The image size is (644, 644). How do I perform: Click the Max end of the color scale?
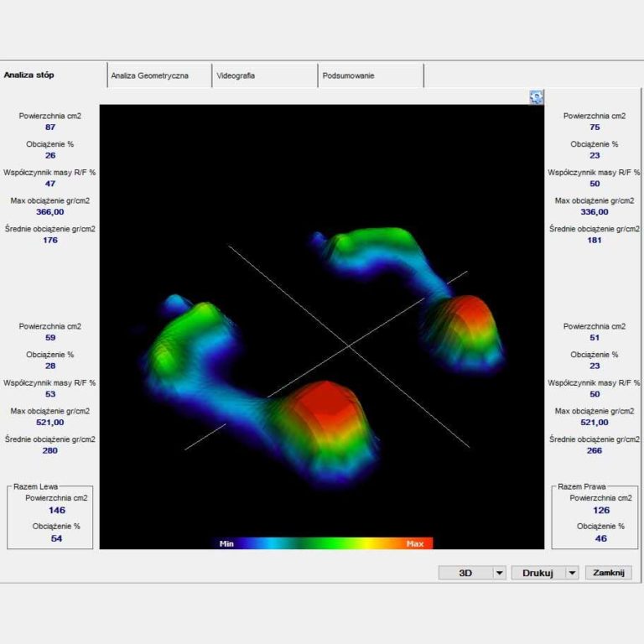click(x=415, y=543)
